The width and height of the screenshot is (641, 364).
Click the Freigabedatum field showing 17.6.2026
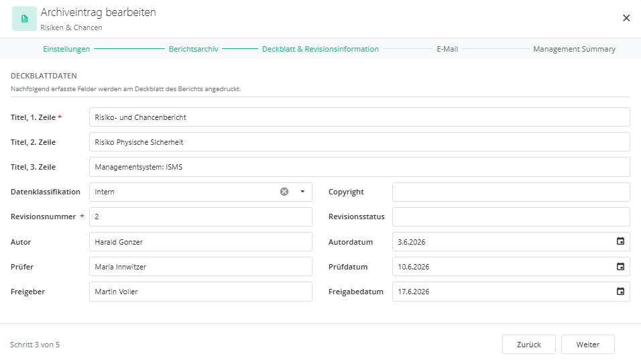511,292
